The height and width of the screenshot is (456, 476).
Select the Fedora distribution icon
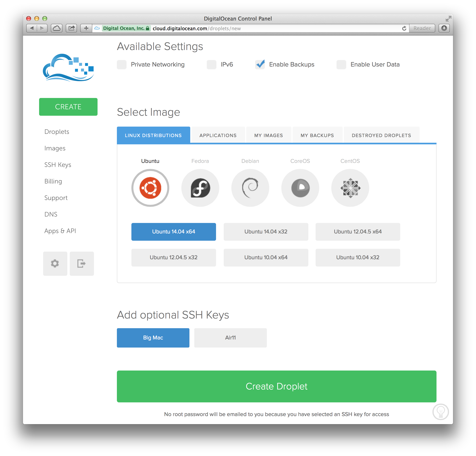(x=200, y=188)
